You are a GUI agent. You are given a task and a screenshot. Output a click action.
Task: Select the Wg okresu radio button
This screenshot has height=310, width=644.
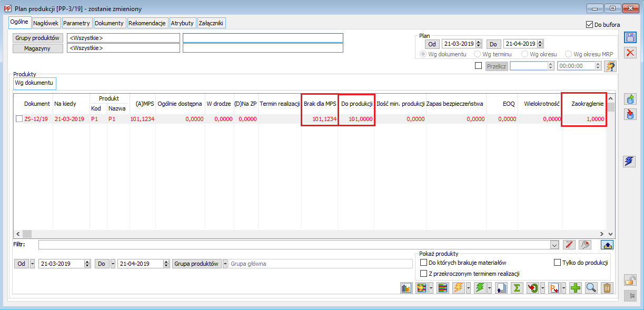(524, 54)
